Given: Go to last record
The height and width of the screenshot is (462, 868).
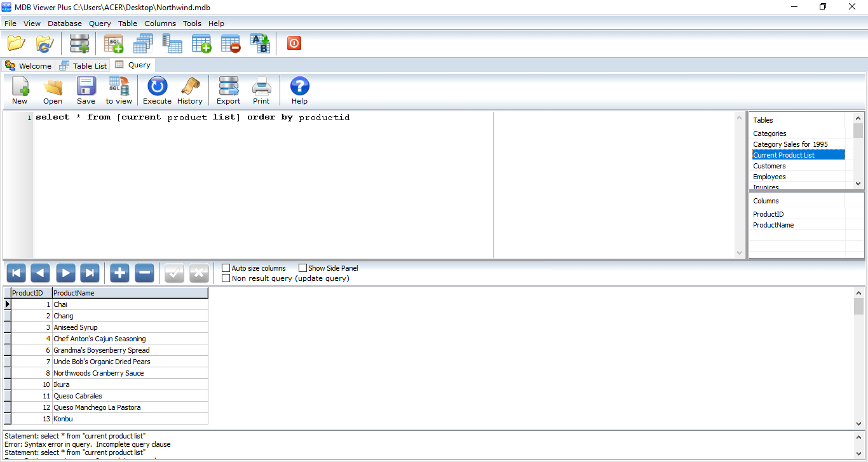Looking at the screenshot, I should 90,273.
